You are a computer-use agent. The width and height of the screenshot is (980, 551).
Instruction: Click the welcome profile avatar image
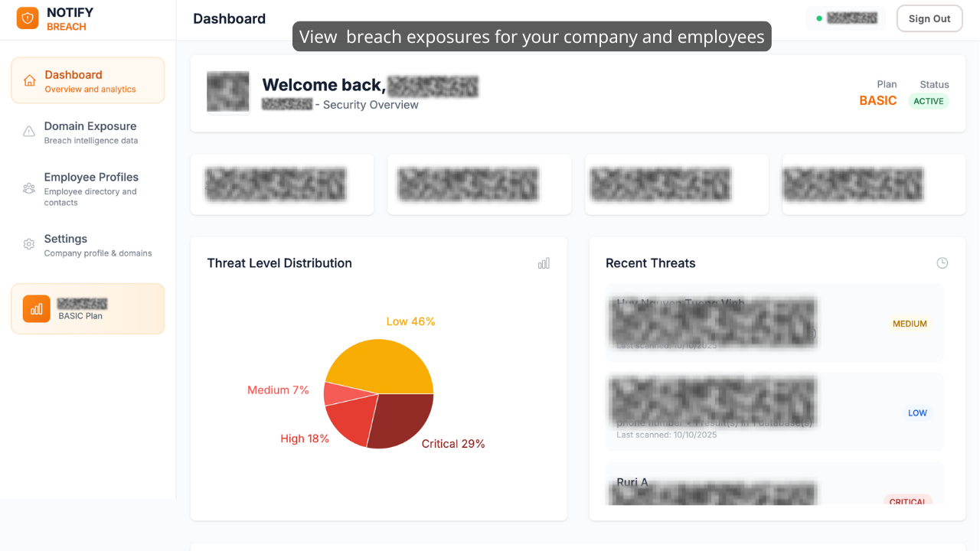227,92
